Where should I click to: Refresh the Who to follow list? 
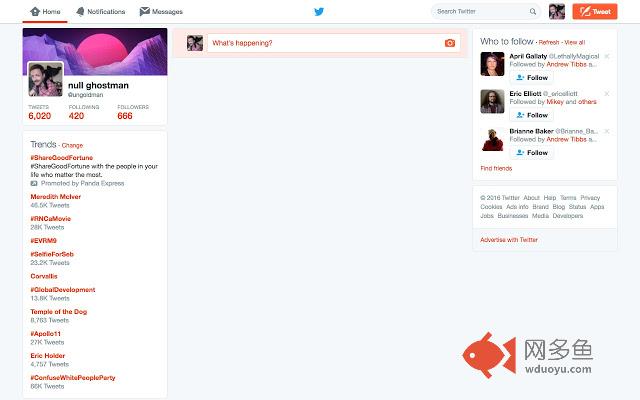click(x=549, y=42)
